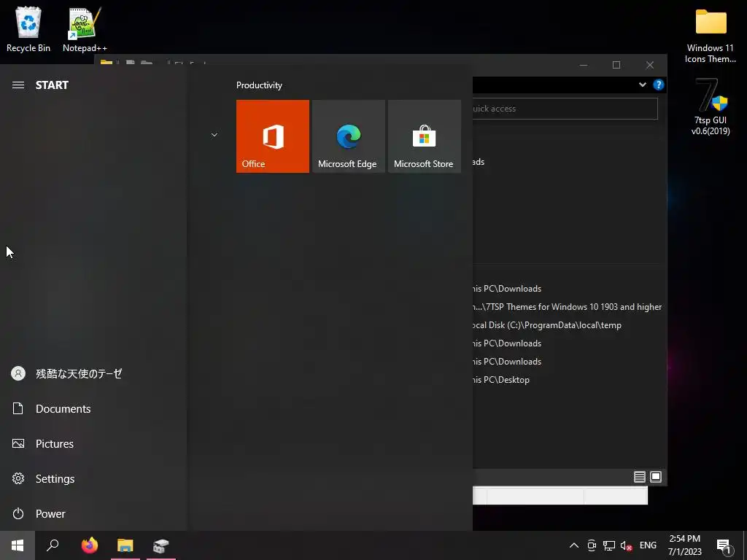This screenshot has width=747, height=560.
Task: Switch Explorer to large icons view
Action: 656,477
